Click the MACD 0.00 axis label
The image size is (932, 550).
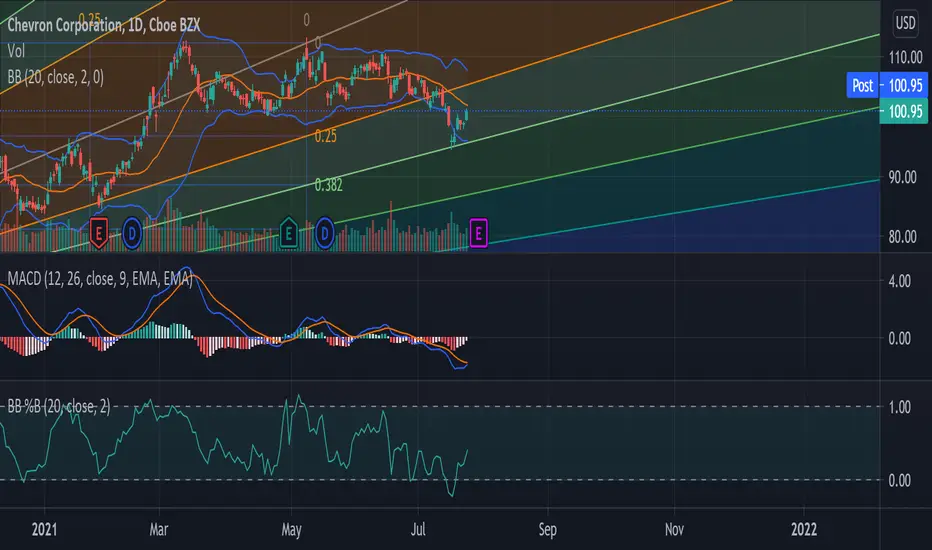click(899, 338)
